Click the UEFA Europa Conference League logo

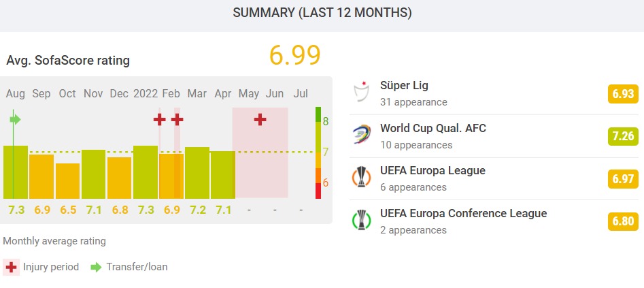(x=361, y=219)
